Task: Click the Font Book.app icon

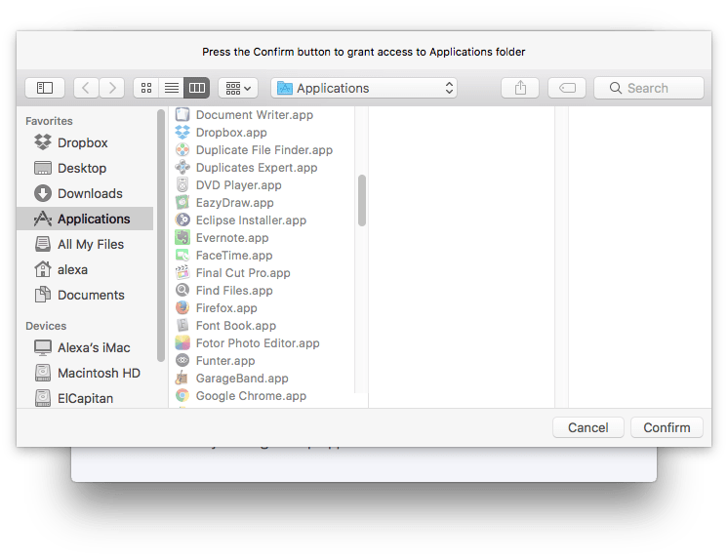Action: pos(182,326)
